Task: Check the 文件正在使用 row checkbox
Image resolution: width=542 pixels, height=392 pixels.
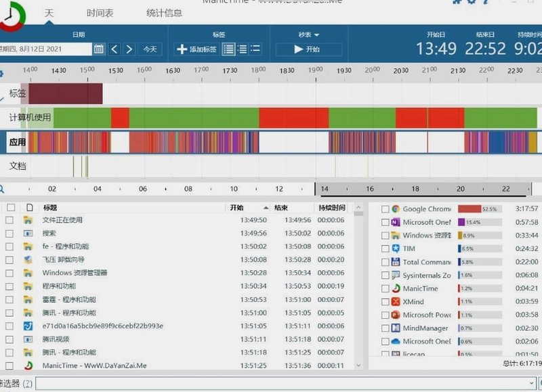Action: click(9, 220)
